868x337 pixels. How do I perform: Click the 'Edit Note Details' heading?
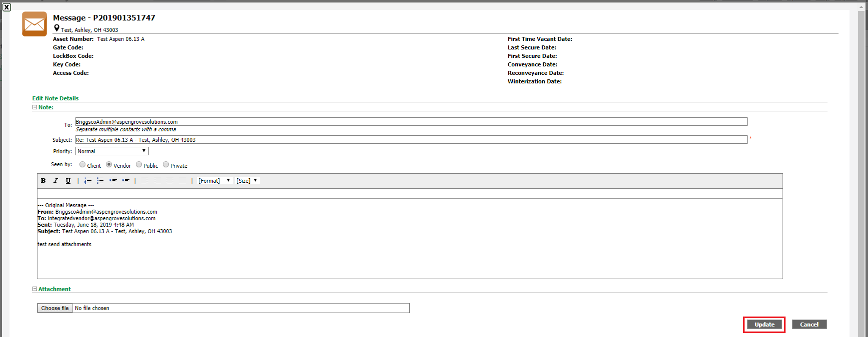point(55,98)
